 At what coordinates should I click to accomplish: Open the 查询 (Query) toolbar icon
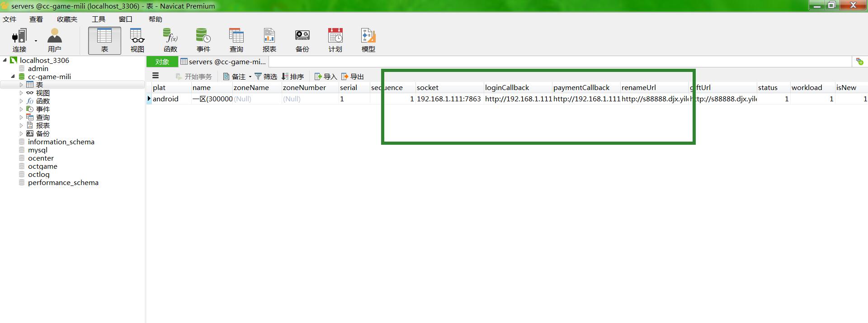point(236,40)
